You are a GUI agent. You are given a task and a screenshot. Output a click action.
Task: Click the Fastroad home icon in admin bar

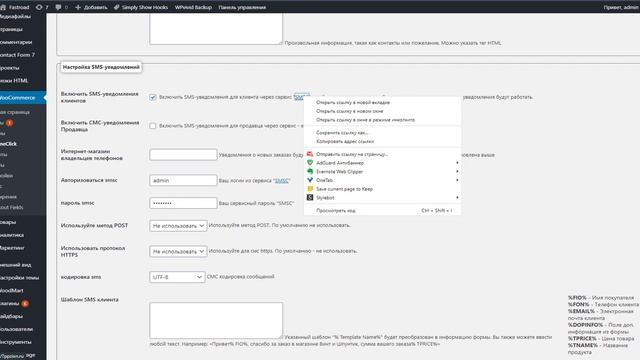tap(3, 7)
